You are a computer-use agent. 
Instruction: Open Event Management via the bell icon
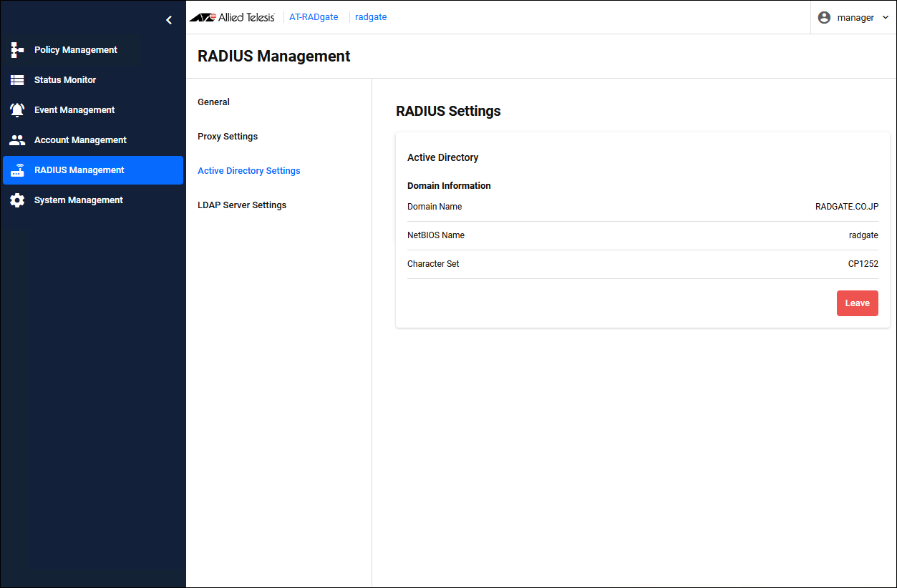coord(17,110)
